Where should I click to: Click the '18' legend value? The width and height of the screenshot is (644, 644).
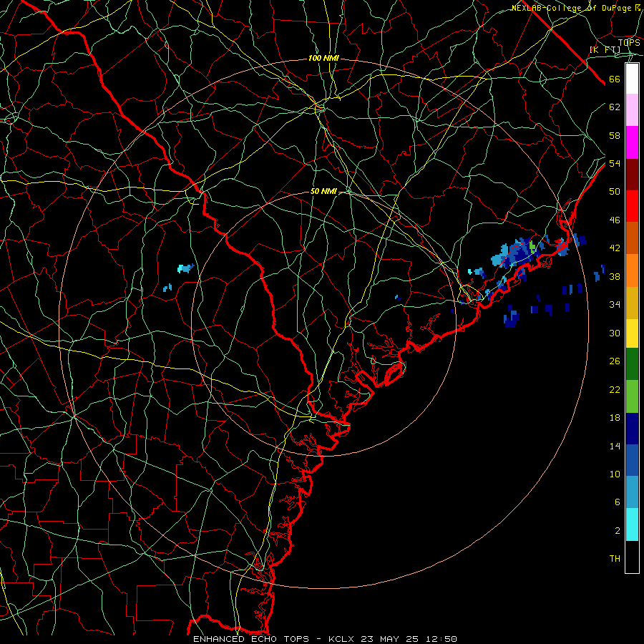click(615, 418)
